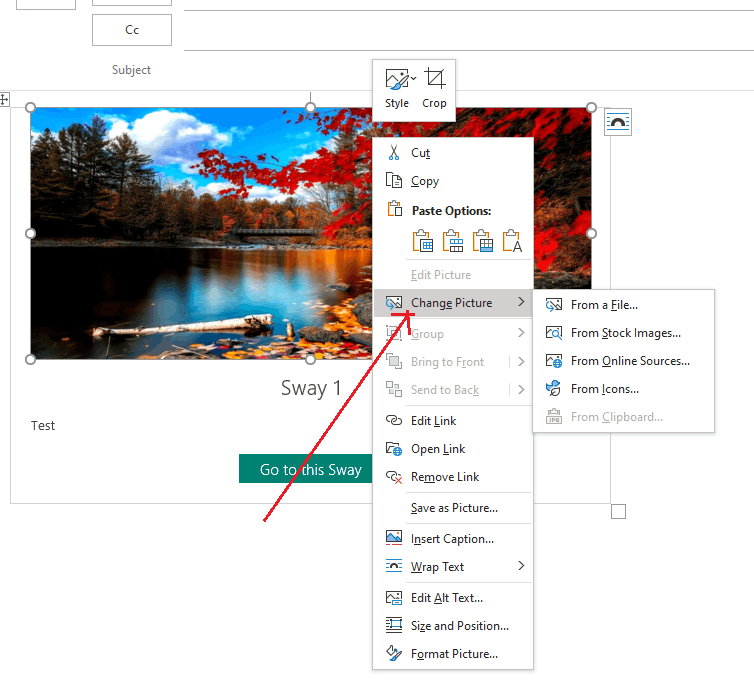The image size is (754, 689).
Task: Choose the second paste option icon
Action: (x=452, y=240)
